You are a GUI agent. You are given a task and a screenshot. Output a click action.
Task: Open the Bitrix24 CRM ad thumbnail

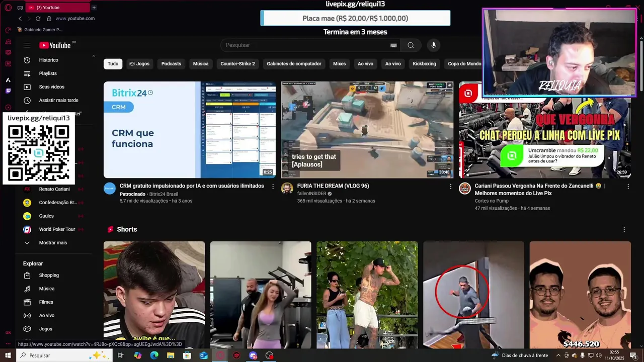[190, 130]
